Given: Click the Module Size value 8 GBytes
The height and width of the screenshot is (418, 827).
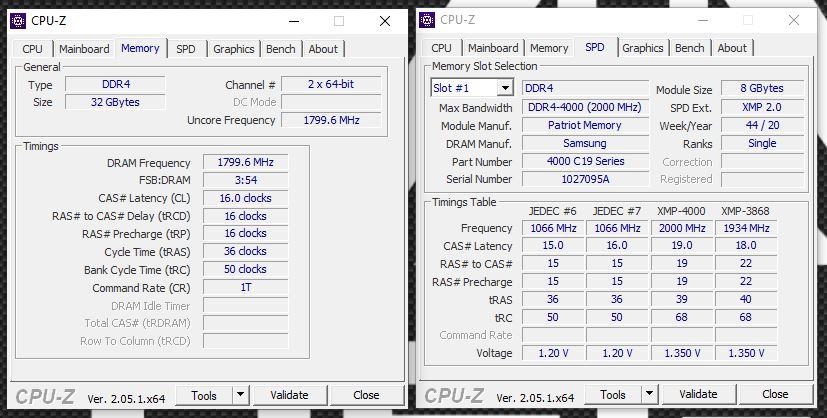Looking at the screenshot, I should [x=762, y=89].
